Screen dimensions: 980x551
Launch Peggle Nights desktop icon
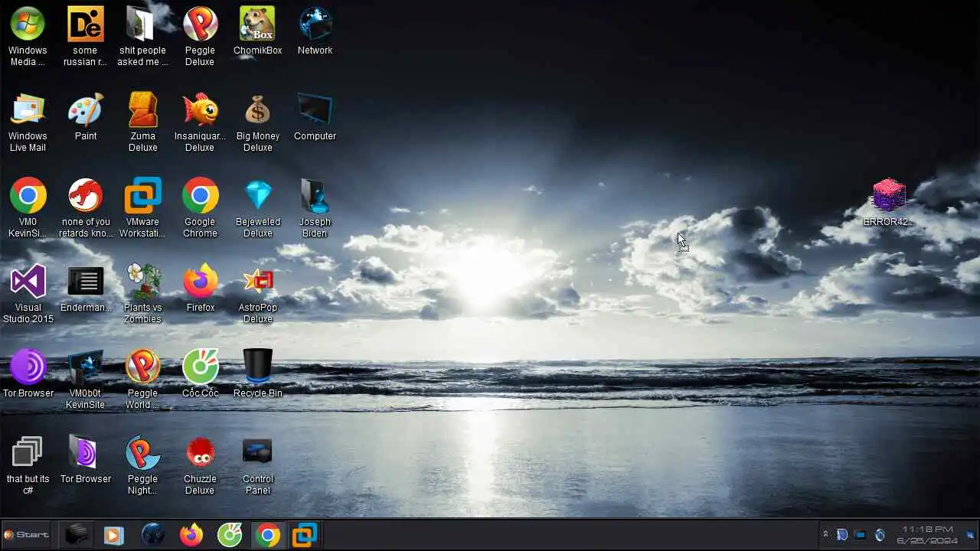[142, 465]
